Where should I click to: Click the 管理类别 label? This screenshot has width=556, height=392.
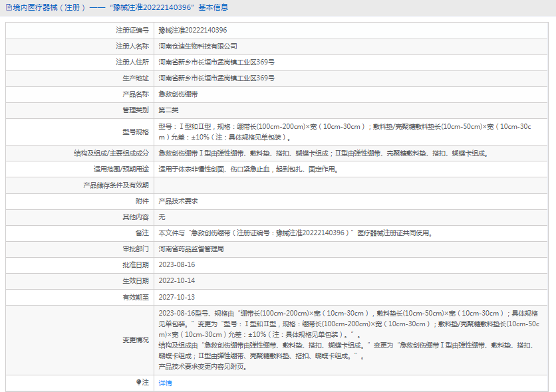click(136, 110)
